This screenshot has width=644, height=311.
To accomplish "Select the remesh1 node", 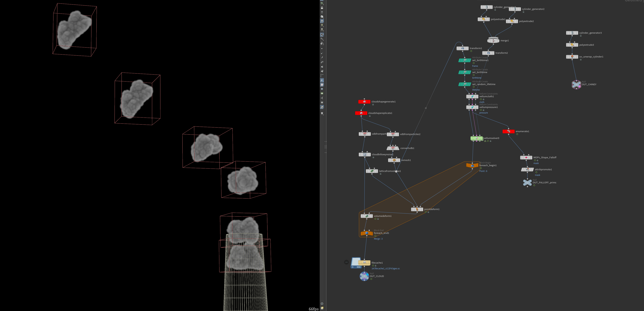I will (394, 160).
